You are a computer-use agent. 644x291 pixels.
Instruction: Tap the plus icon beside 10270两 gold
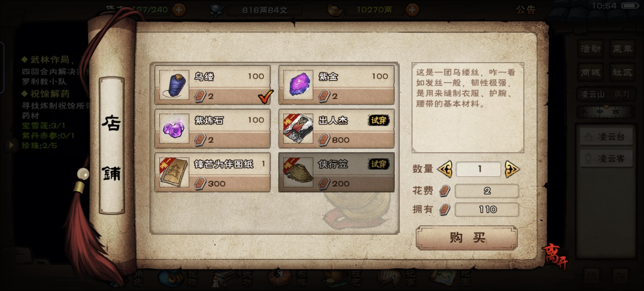(x=412, y=10)
